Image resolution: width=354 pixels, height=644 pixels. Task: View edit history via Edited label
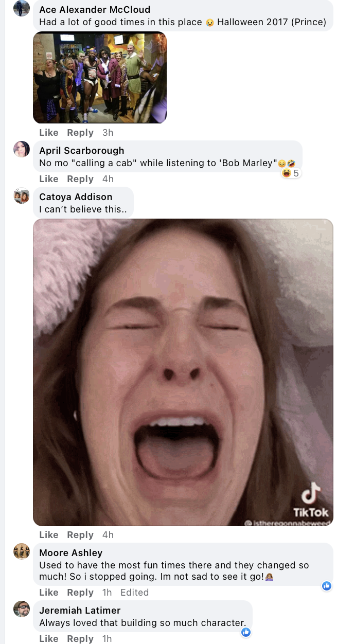coord(134,593)
